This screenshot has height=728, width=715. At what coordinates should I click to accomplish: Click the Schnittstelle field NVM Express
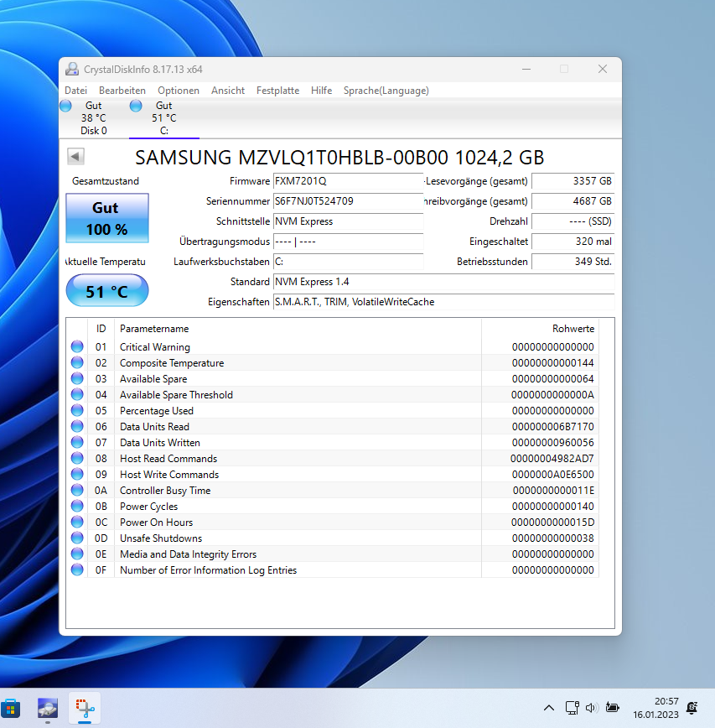click(x=348, y=221)
